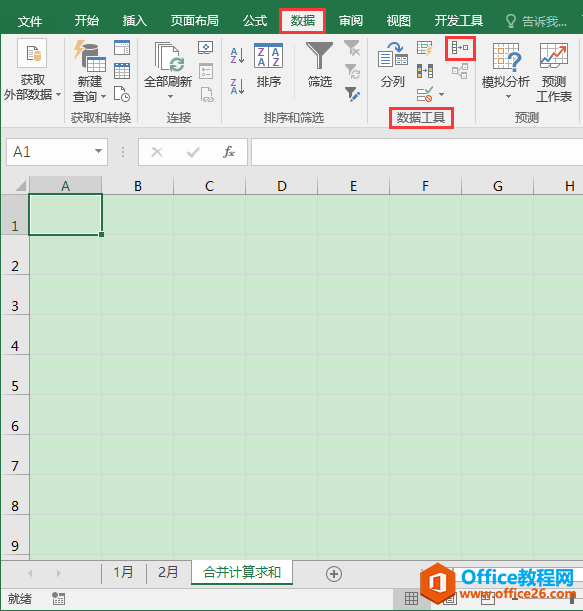Screen dimensions: 583x611
Task: Click the consolidate (合并计算) icon
Action: 460,48
